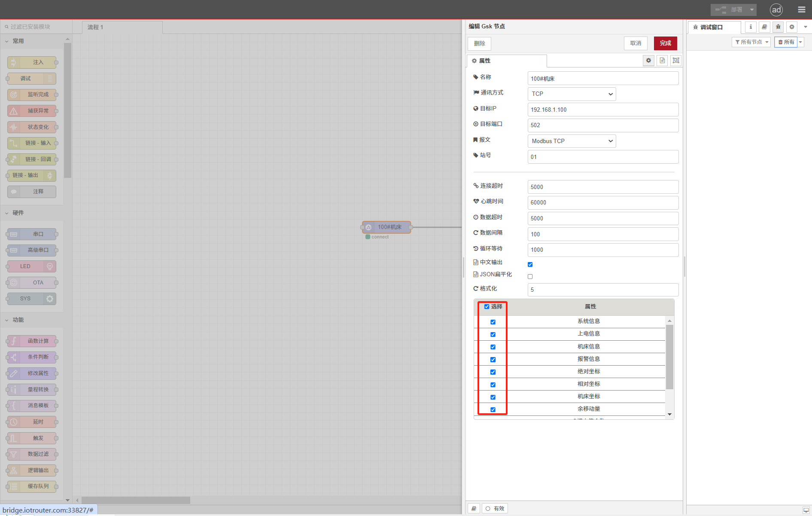Screen dimensions: 812x516
Task: Open node description editor in properties header
Action: (662, 61)
